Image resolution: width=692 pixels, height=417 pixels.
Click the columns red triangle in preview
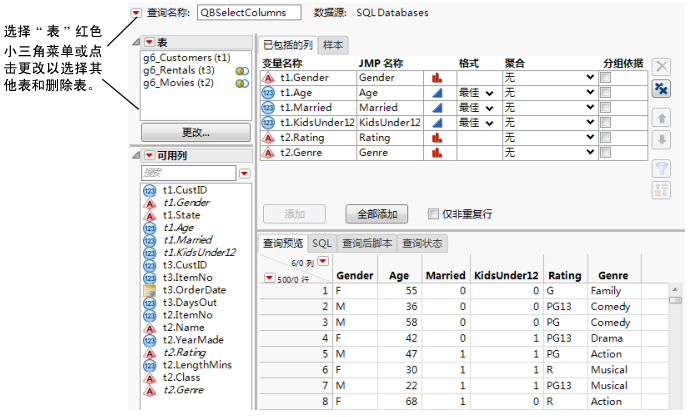click(x=323, y=261)
